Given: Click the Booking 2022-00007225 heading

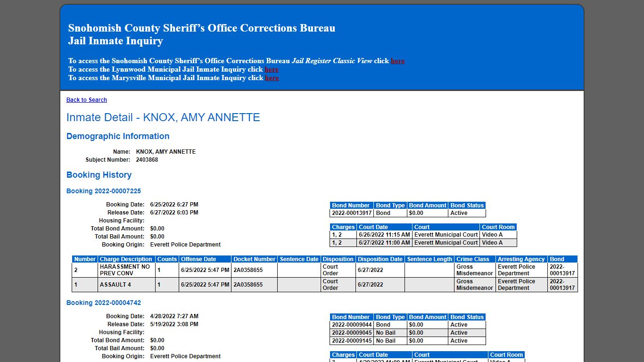Looking at the screenshot, I should coord(104,191).
